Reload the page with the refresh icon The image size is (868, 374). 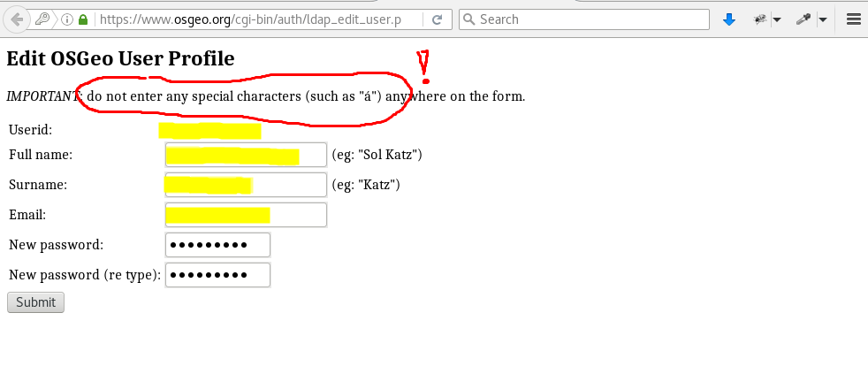[438, 19]
